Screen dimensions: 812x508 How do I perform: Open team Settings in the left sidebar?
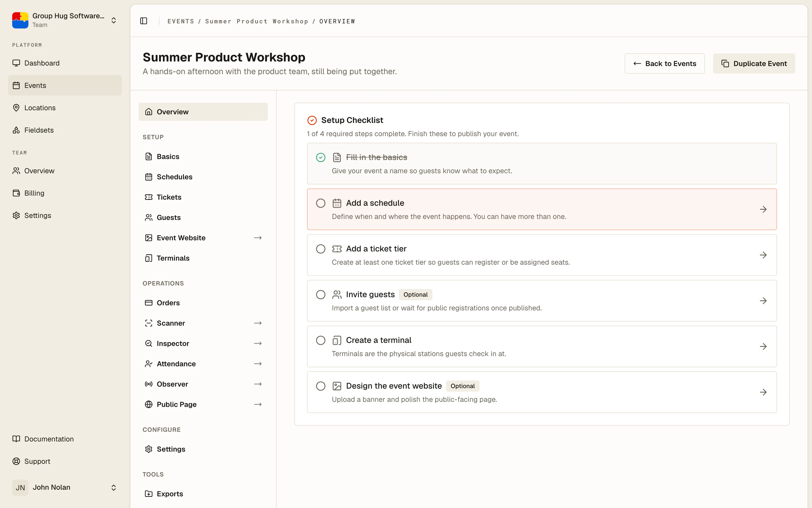click(x=65, y=215)
